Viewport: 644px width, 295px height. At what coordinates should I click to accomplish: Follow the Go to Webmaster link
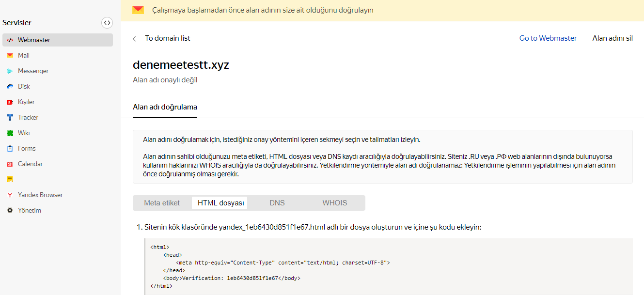(548, 38)
